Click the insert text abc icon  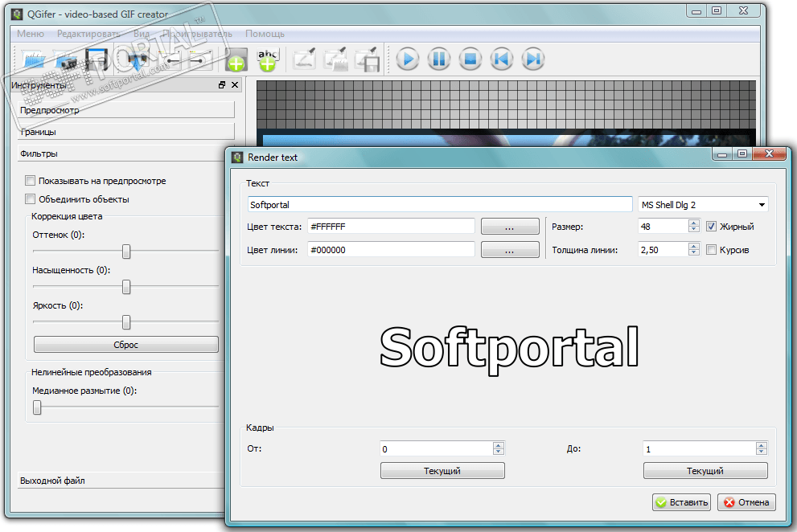tap(268, 59)
